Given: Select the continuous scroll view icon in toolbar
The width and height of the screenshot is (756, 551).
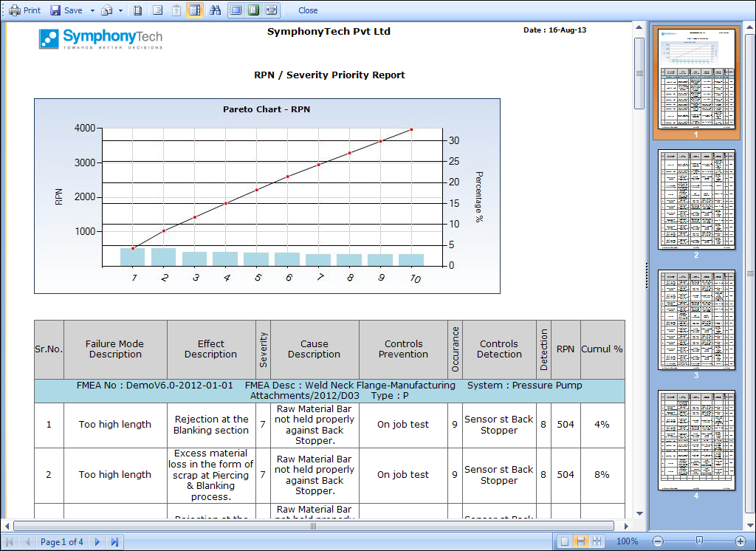Looking at the screenshot, I should pyautogui.click(x=253, y=10).
